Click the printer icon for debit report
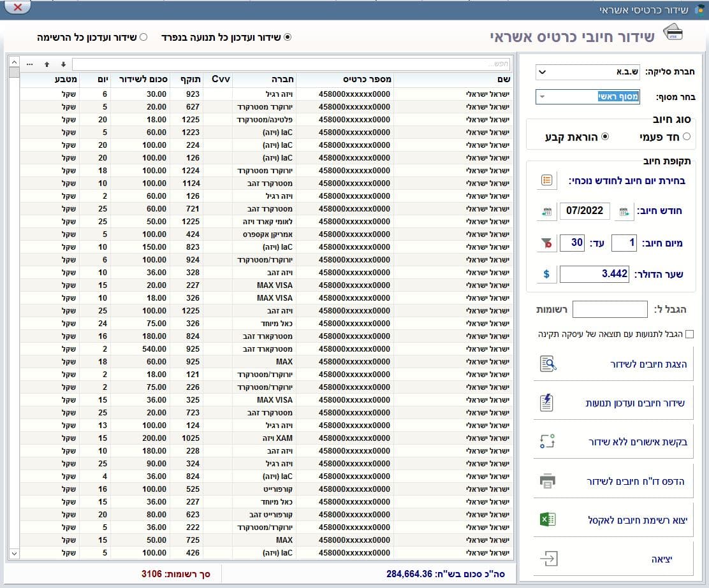Image resolution: width=709 pixels, height=588 pixels. coord(548,481)
